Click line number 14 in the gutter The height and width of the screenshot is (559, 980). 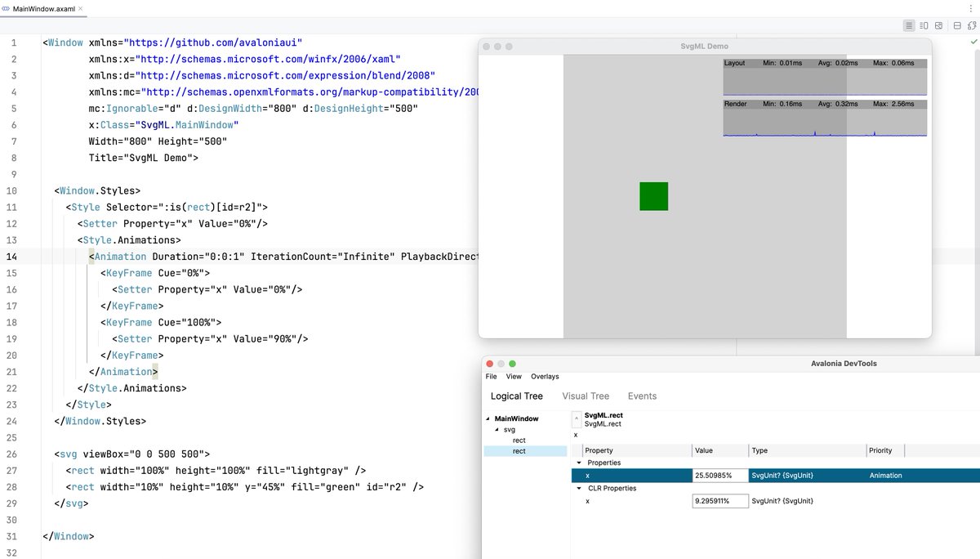point(13,257)
